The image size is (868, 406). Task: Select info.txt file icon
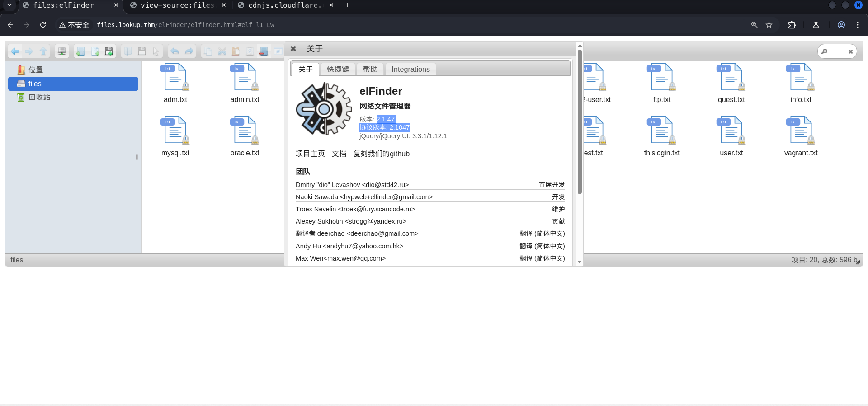tap(801, 78)
